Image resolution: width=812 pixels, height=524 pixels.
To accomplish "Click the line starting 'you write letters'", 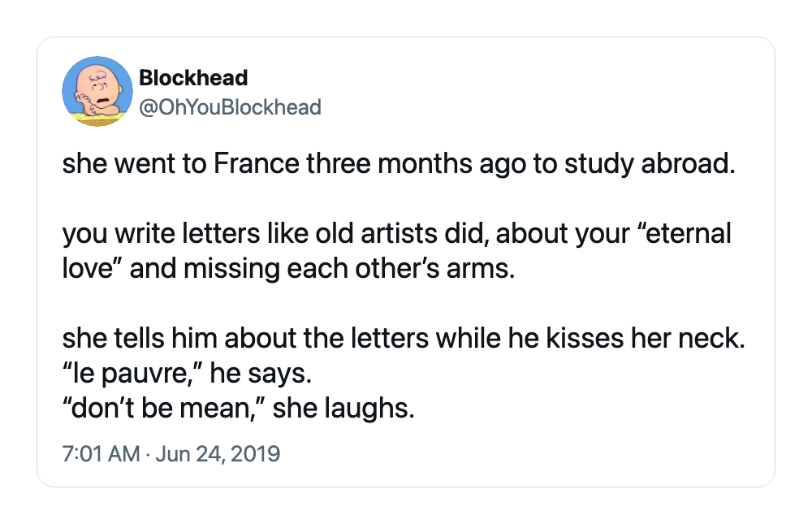I will (x=397, y=233).
